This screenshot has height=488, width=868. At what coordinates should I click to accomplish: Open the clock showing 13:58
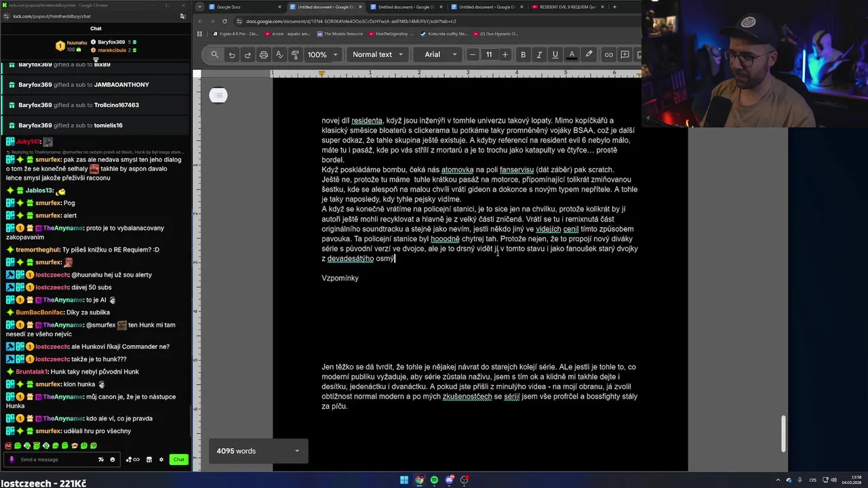coord(851,480)
